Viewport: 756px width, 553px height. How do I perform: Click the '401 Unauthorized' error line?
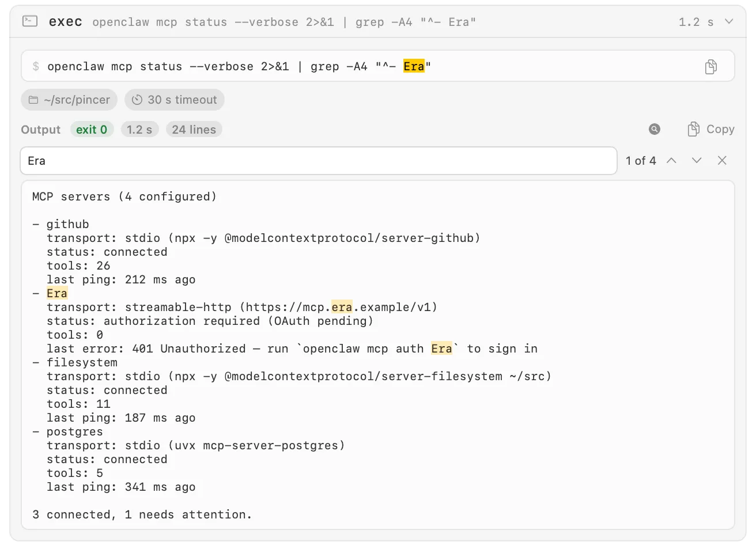tap(292, 349)
